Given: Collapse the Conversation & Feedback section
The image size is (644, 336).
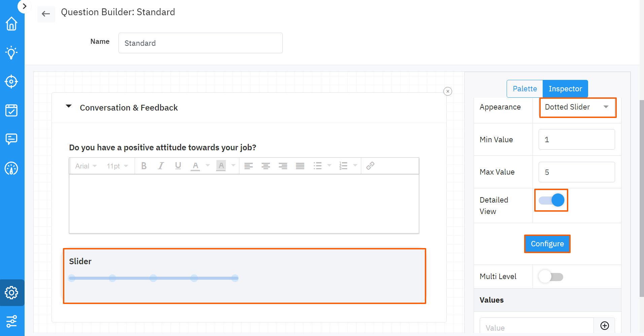Looking at the screenshot, I should pos(69,106).
